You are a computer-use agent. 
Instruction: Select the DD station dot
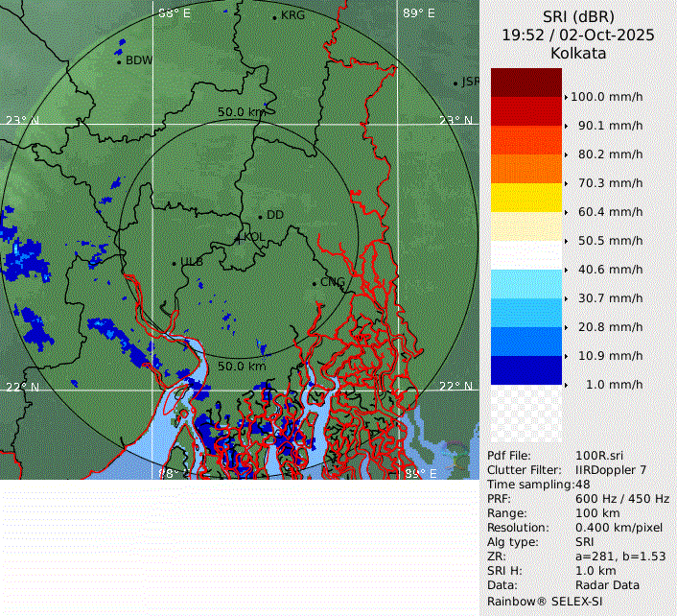[x=259, y=216]
